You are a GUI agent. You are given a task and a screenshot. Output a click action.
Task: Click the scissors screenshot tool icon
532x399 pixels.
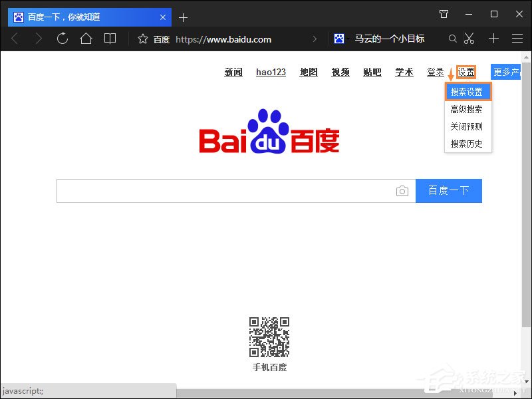(x=469, y=39)
